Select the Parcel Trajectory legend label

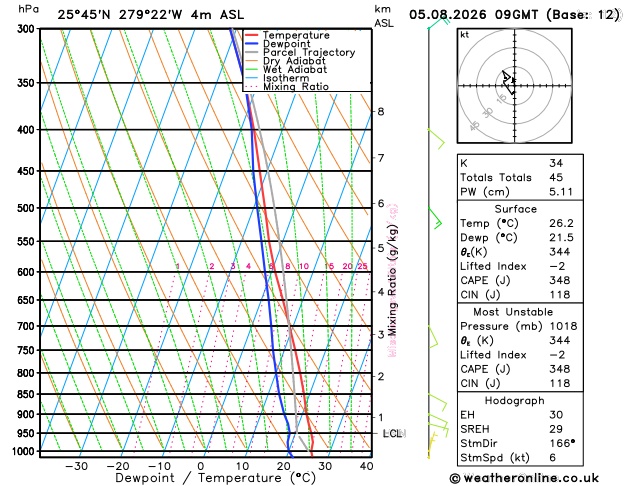click(309, 53)
